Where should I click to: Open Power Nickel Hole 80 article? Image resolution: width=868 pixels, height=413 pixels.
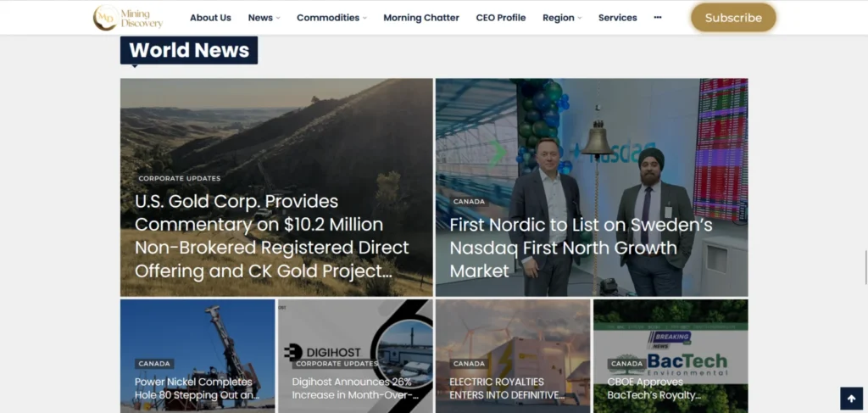[197, 388]
